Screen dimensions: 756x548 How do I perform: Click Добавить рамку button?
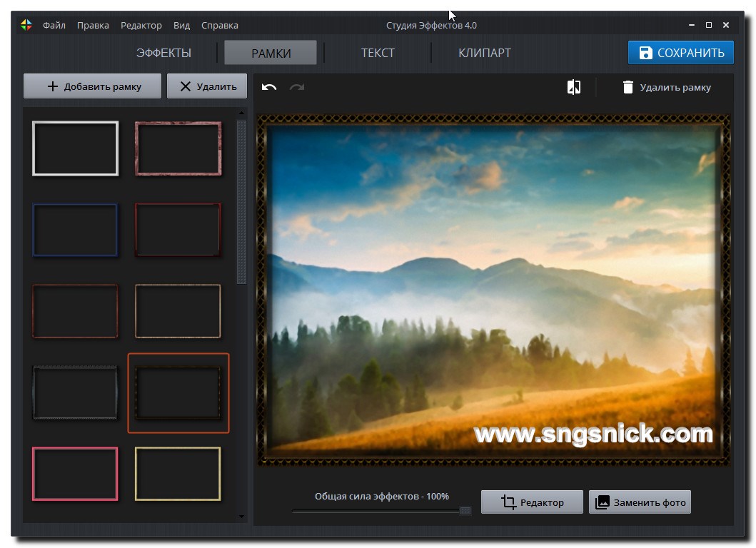93,86
